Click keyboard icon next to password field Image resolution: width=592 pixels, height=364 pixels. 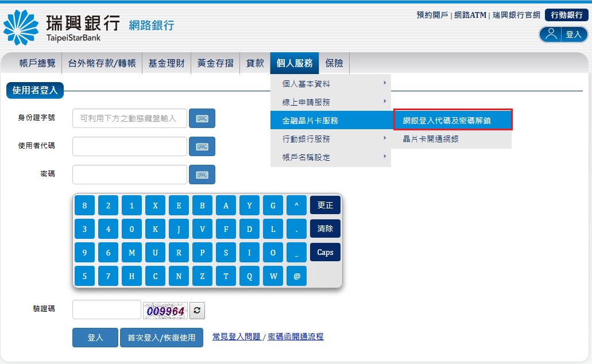202,175
